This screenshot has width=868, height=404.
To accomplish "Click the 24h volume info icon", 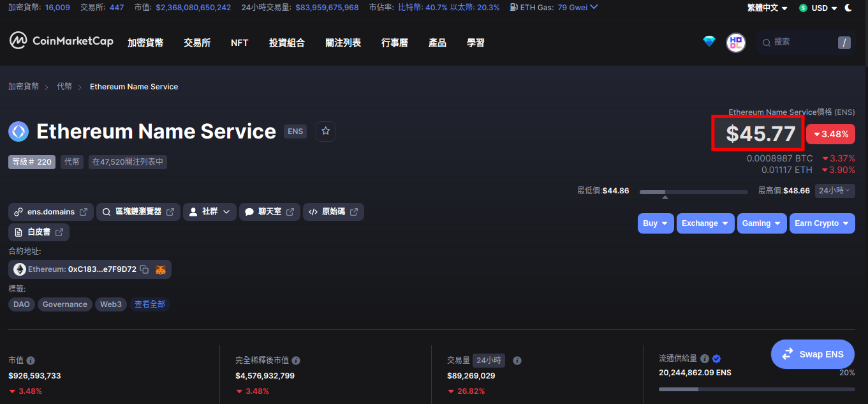I will 517,361.
